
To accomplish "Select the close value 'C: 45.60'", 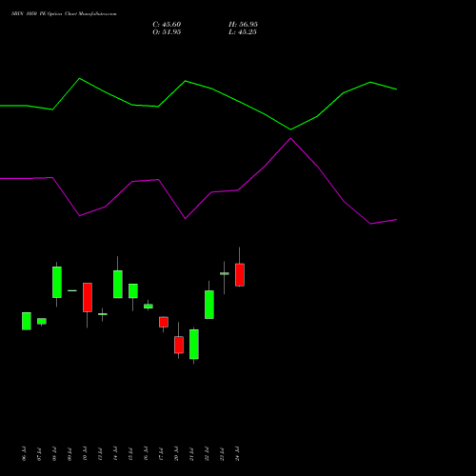I will (167, 25).
